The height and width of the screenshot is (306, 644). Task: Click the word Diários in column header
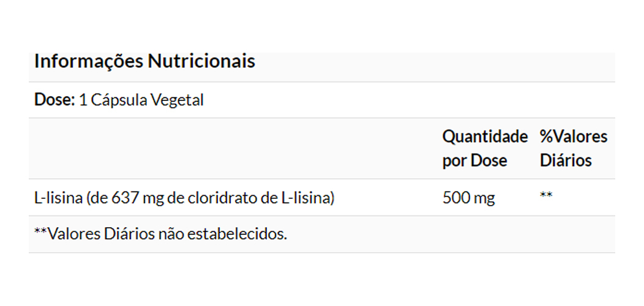[x=566, y=160]
